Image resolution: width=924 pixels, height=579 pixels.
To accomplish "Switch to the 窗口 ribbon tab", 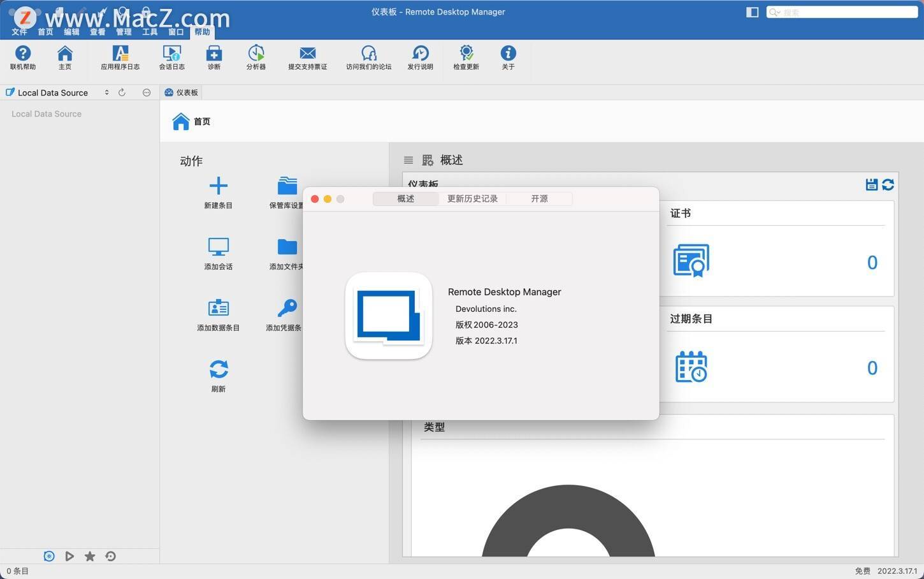I will pyautogui.click(x=176, y=32).
